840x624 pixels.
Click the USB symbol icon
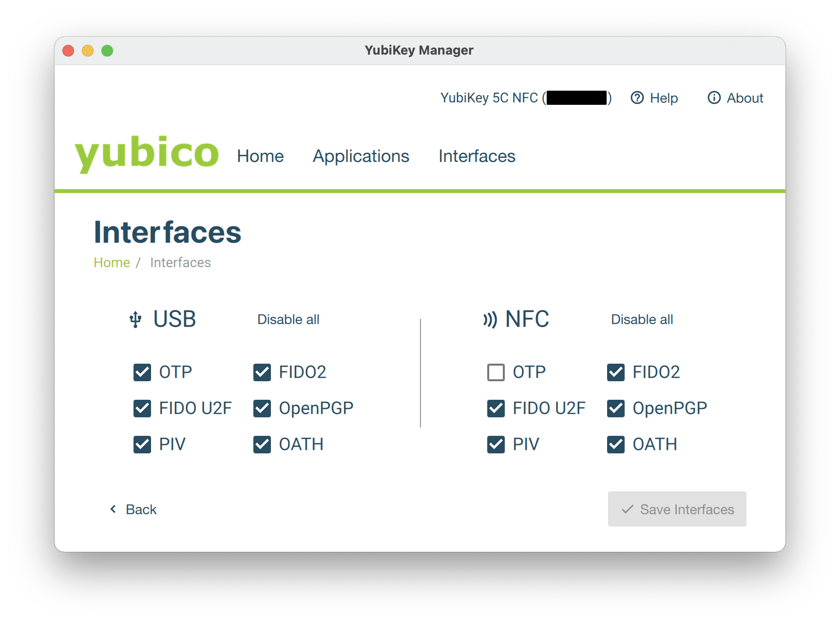[135, 320]
